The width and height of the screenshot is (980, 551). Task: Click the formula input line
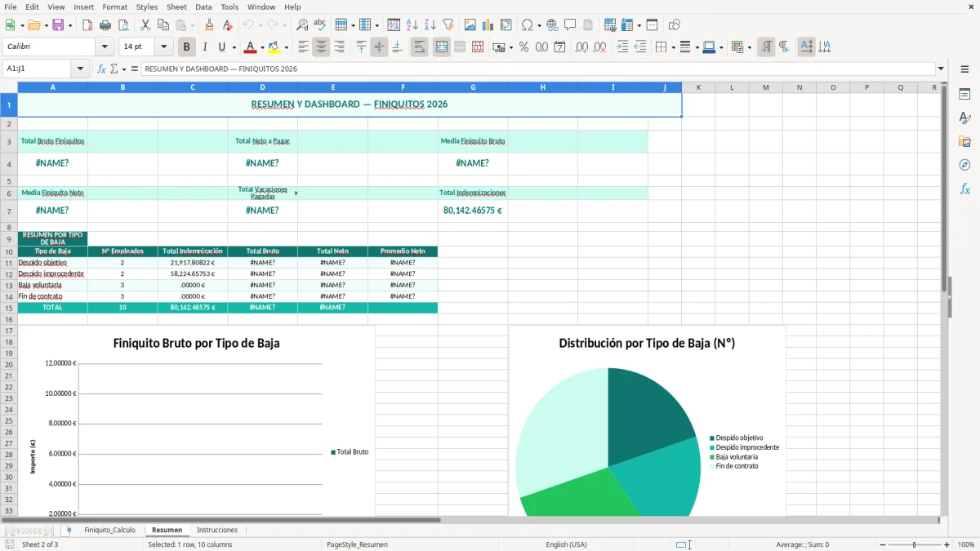(538, 69)
